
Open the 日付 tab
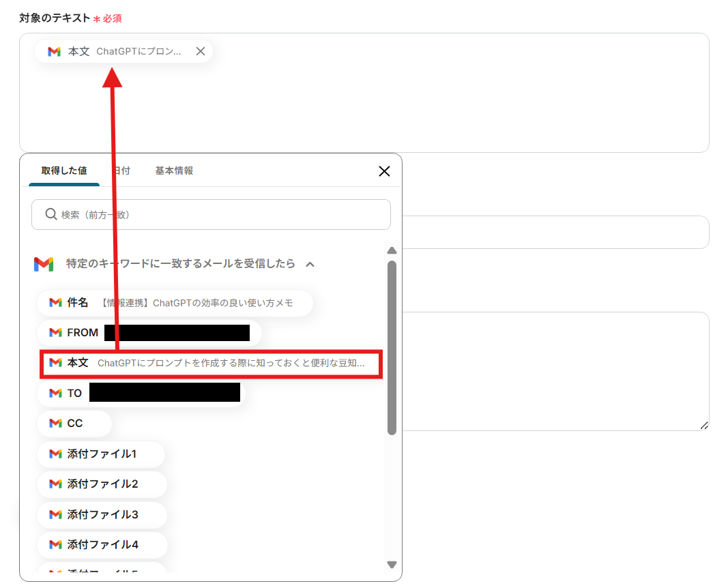click(x=122, y=171)
